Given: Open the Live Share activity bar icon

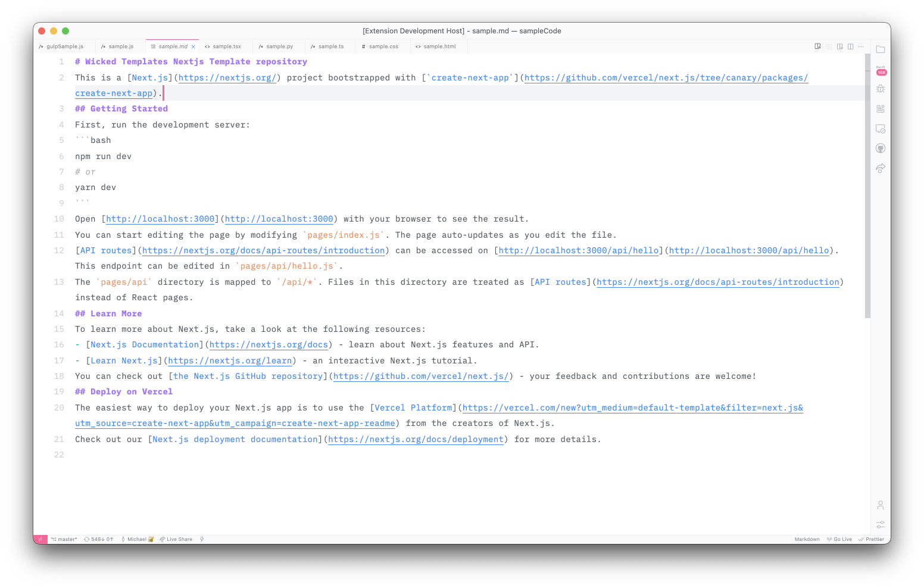Looking at the screenshot, I should point(880,168).
